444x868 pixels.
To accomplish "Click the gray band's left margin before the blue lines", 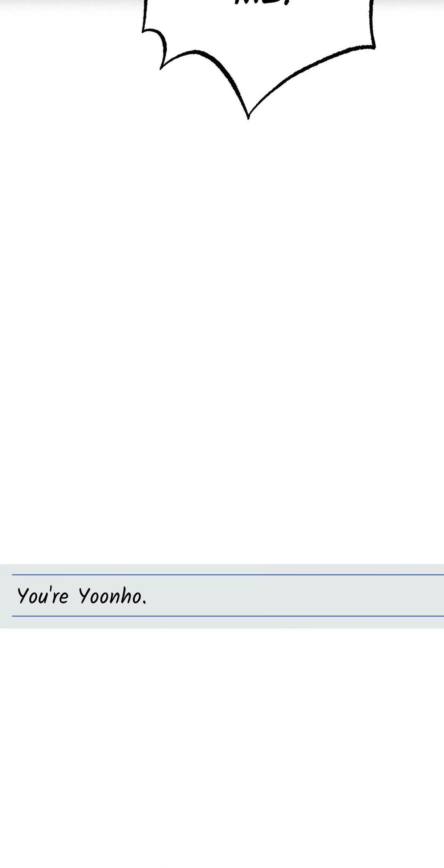I will coord(6,596).
